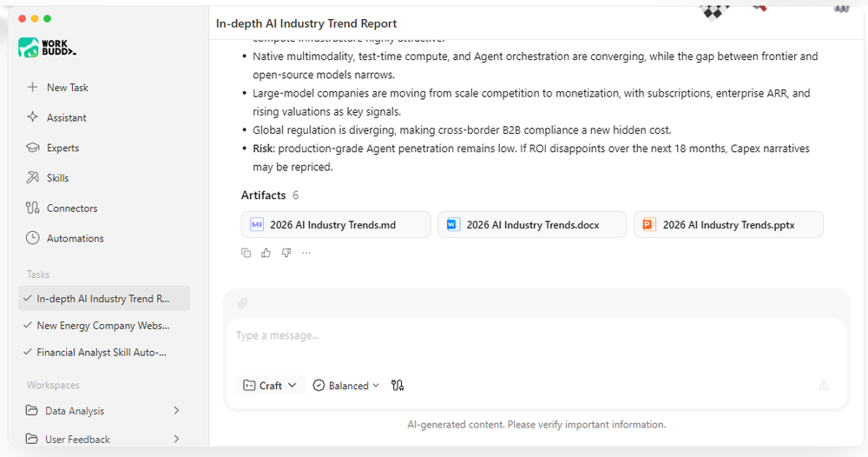
Task: Click the connectors icon in the message toolbar
Action: tap(398, 385)
